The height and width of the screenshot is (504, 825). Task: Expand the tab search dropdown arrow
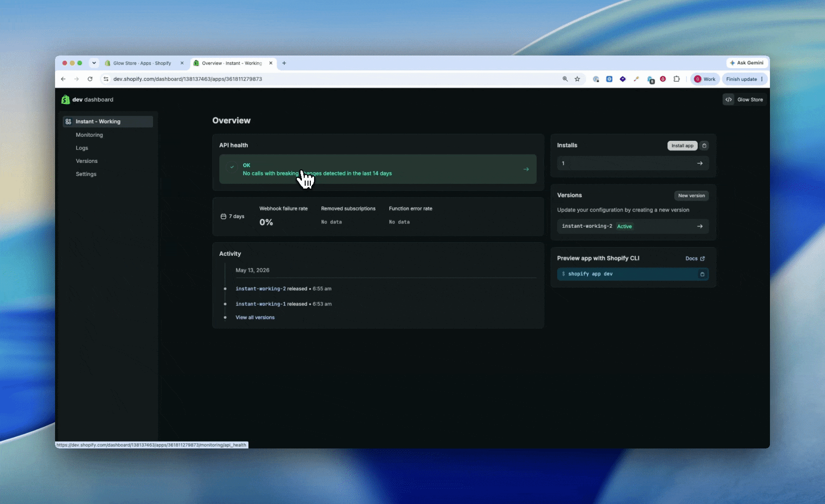[x=94, y=63]
